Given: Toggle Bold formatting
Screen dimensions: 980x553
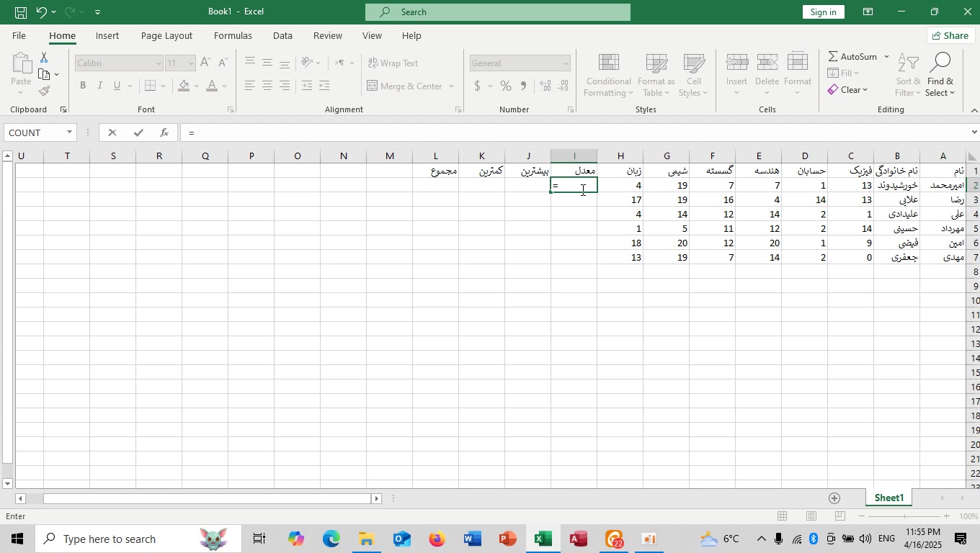Looking at the screenshot, I should tap(83, 86).
